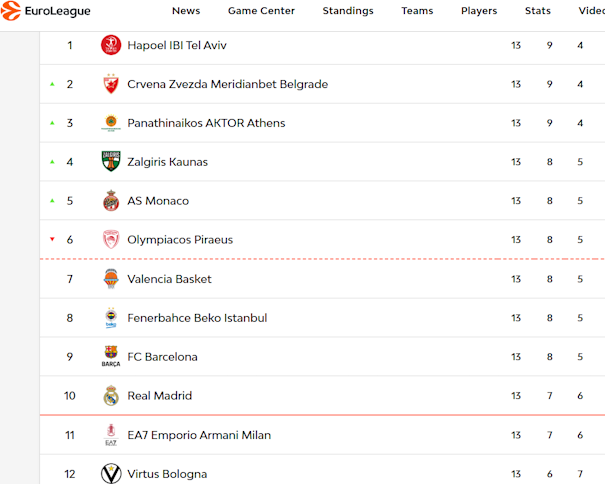Click the EuroLeague logo
This screenshot has height=484, width=605.
(x=46, y=11)
